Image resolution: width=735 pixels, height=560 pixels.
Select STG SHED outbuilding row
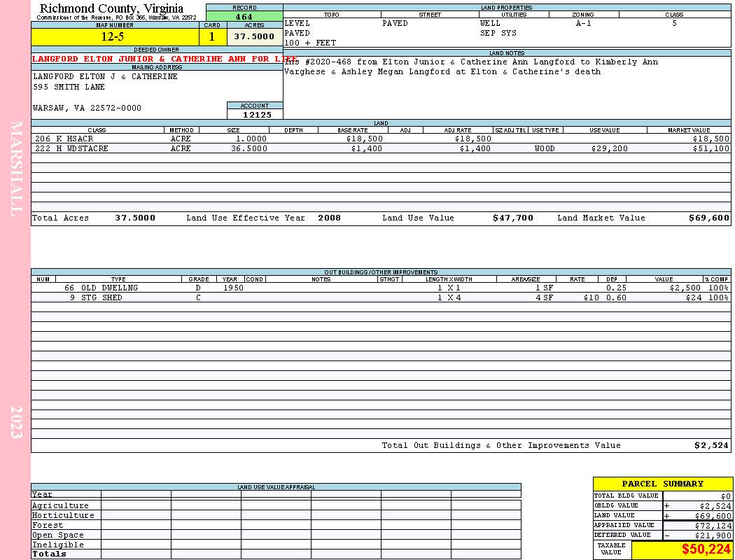(381, 297)
